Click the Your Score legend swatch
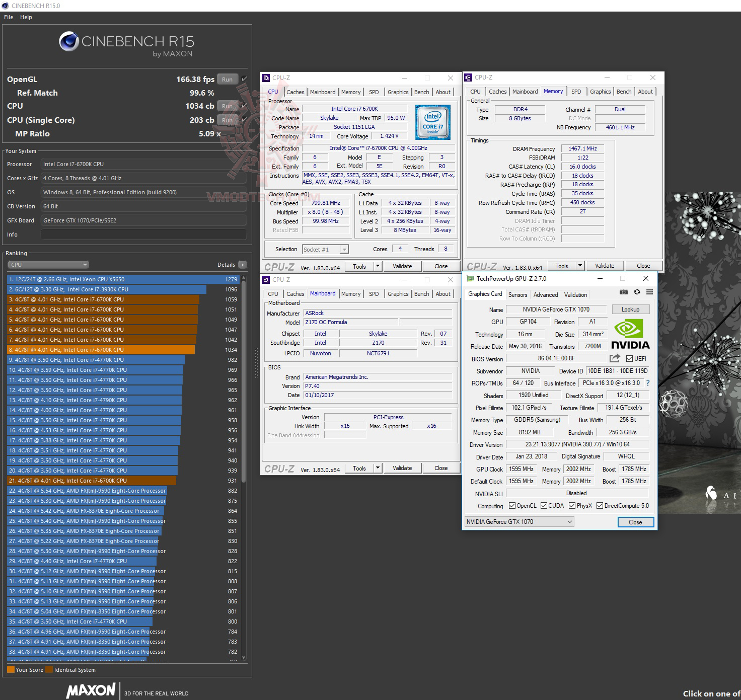The height and width of the screenshot is (700, 741). coord(11,670)
